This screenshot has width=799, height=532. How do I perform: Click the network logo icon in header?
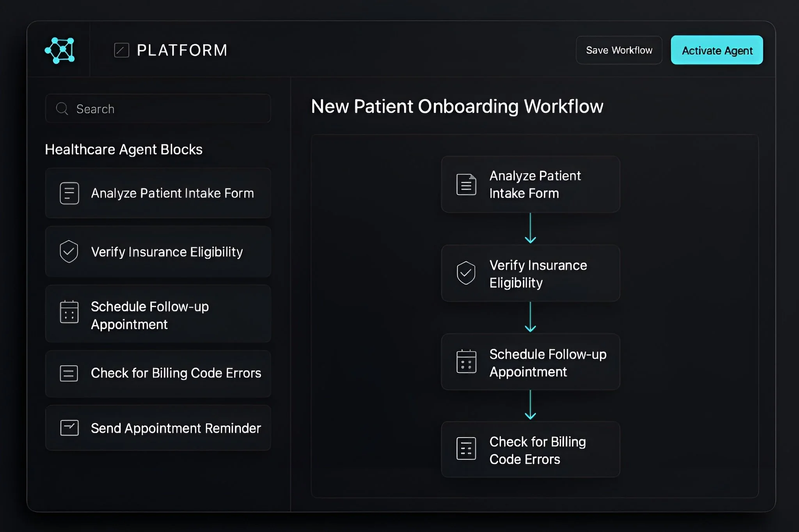pyautogui.click(x=60, y=50)
